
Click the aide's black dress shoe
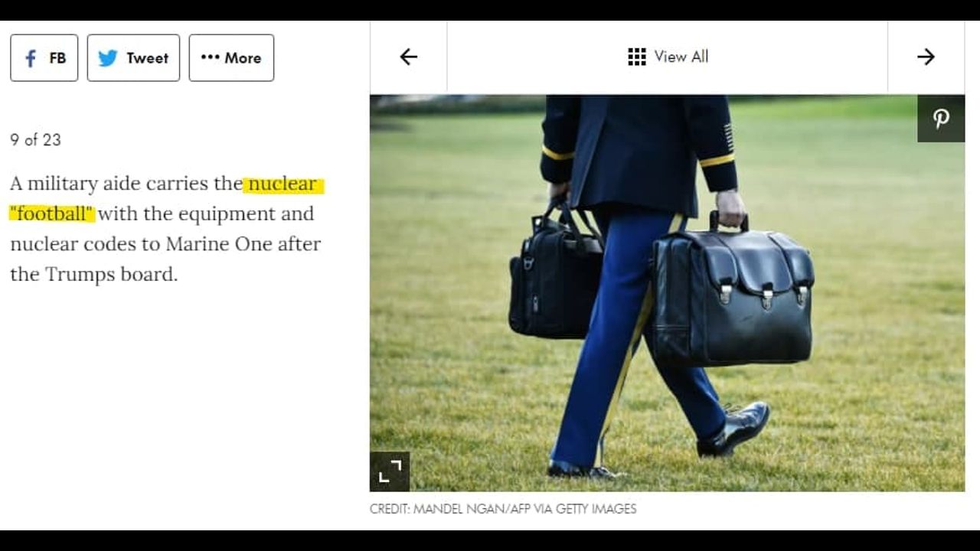pos(733,429)
